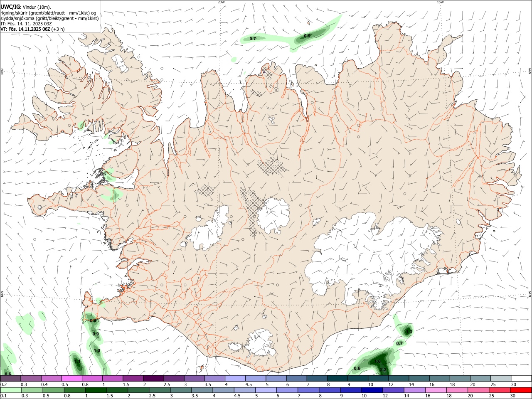Viewport: 532px width, 399px height.
Task: Select the hot pink swatch labeled 20
Action: pos(478,390)
